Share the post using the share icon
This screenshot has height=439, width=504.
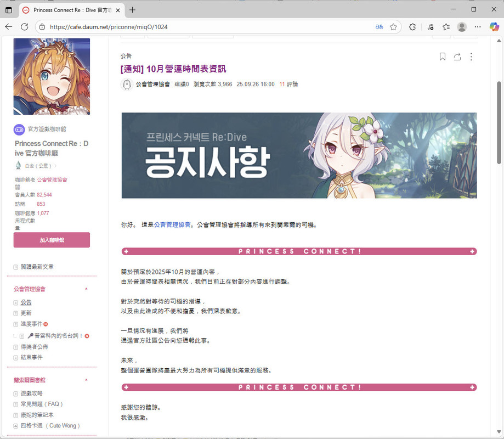tap(457, 57)
